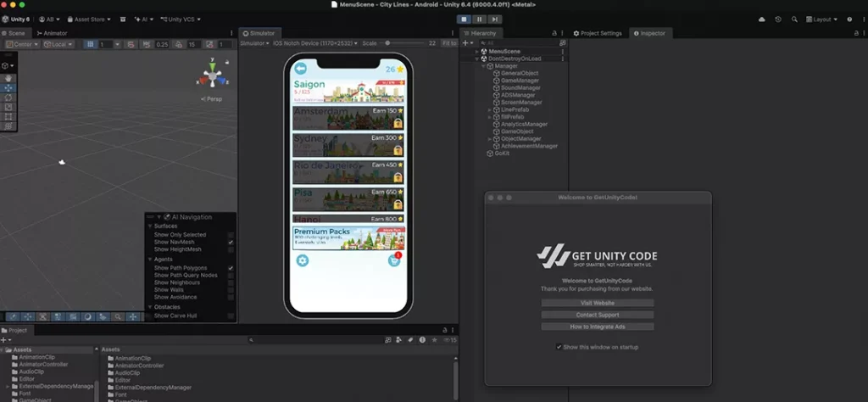
Task: Pause the running game
Action: point(480,20)
